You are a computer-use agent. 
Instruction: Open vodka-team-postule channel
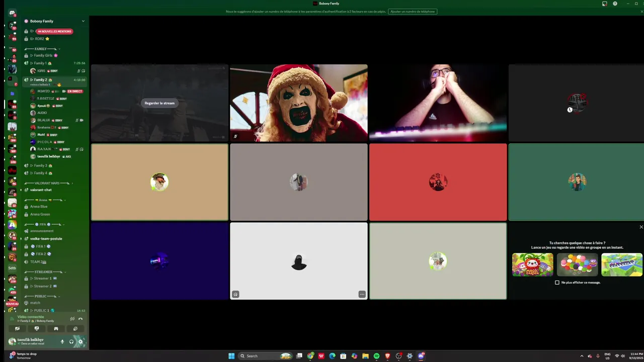pos(54,239)
